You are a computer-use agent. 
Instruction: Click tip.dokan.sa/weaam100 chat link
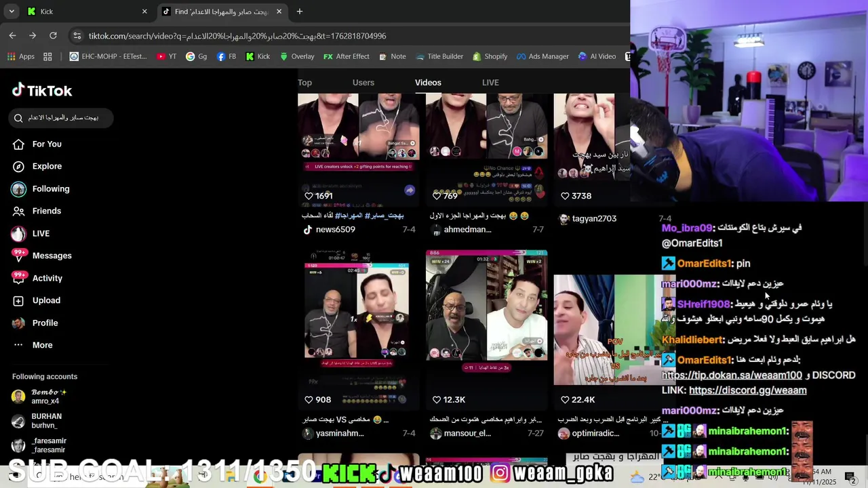[x=732, y=375]
